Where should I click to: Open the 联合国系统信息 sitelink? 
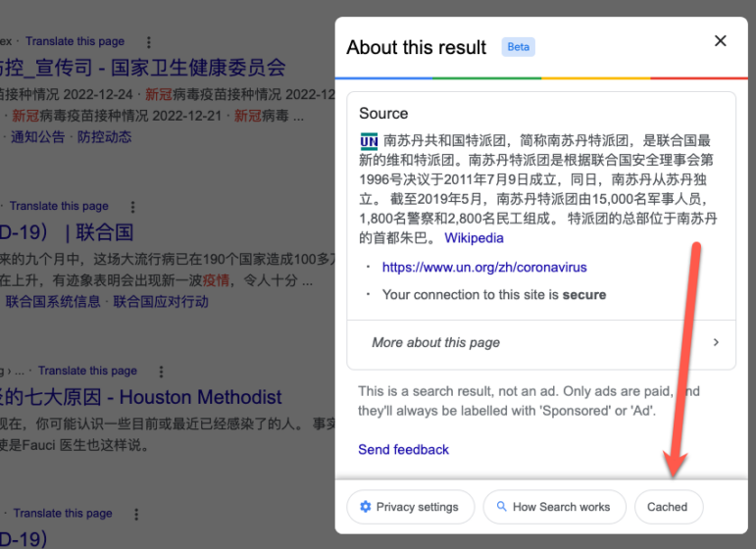click(53, 302)
